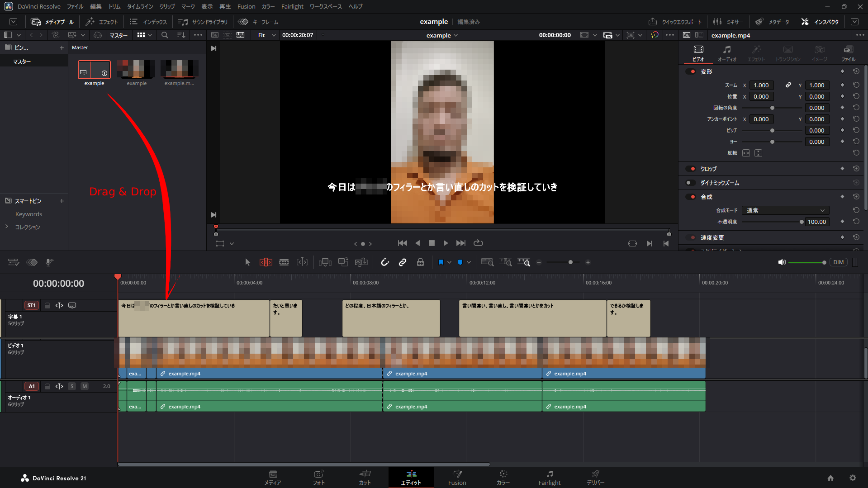Open Inspector Audio tab
868x488 pixels.
click(727, 53)
